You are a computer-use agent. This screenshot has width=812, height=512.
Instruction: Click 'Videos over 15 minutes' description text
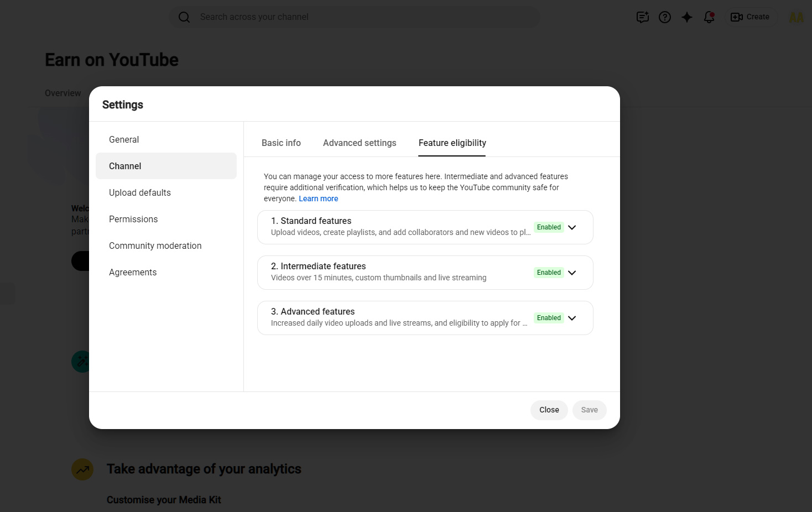click(x=379, y=278)
